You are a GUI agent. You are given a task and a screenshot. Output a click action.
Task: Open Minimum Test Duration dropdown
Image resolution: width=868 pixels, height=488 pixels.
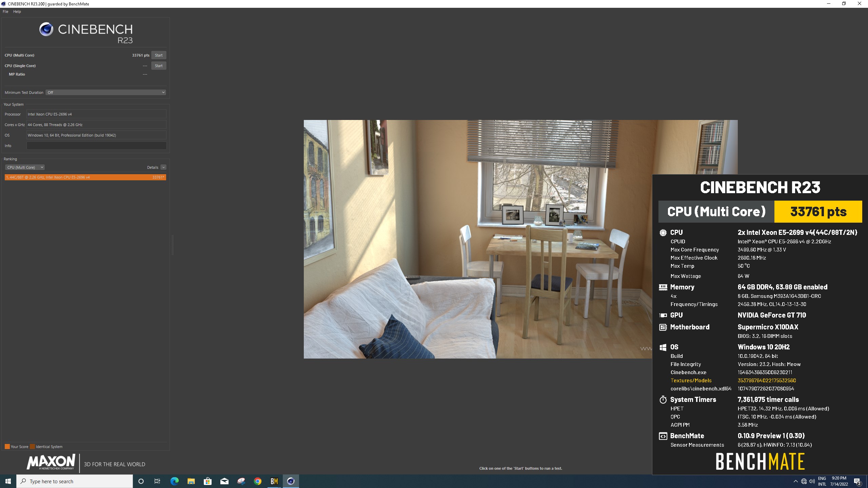click(106, 93)
